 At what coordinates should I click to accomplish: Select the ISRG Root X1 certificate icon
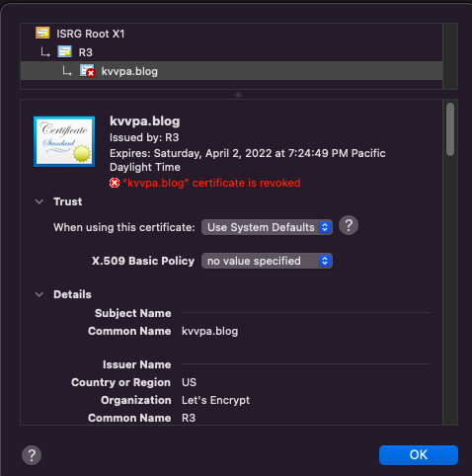point(42,33)
